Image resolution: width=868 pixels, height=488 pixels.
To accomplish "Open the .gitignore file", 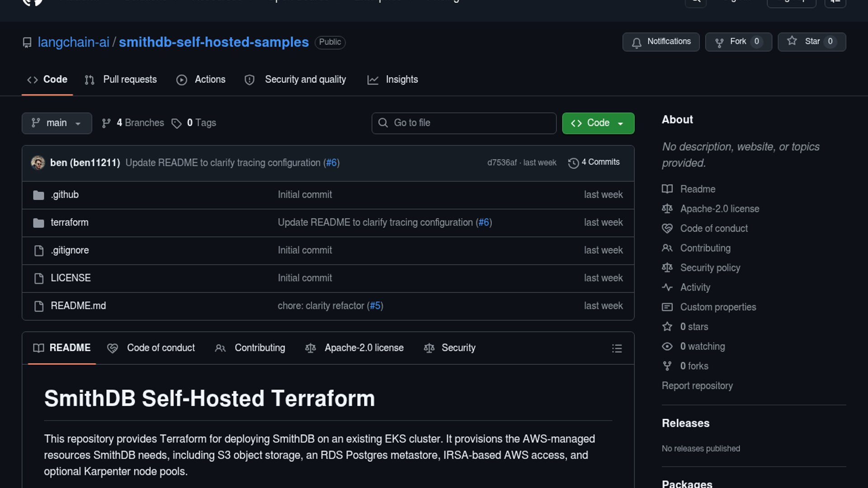I will pyautogui.click(x=70, y=250).
